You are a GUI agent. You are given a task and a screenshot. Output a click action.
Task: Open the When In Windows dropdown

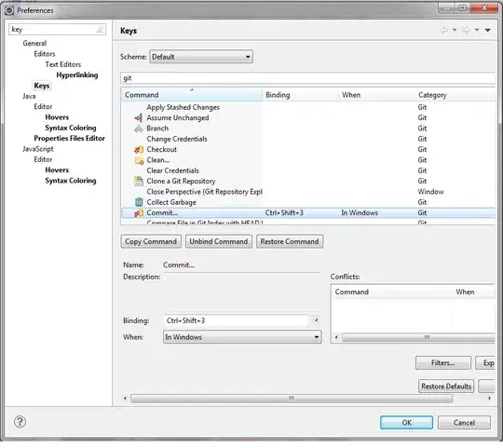coord(242,337)
